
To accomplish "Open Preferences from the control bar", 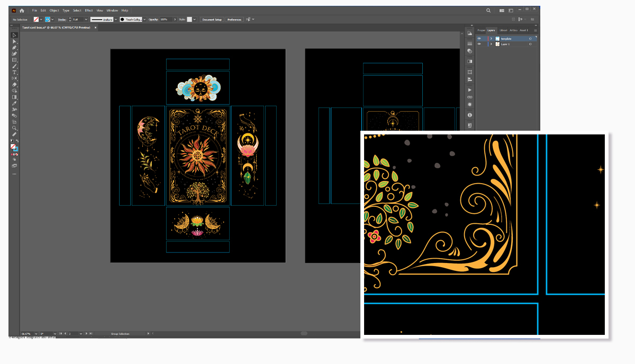I will click(234, 20).
